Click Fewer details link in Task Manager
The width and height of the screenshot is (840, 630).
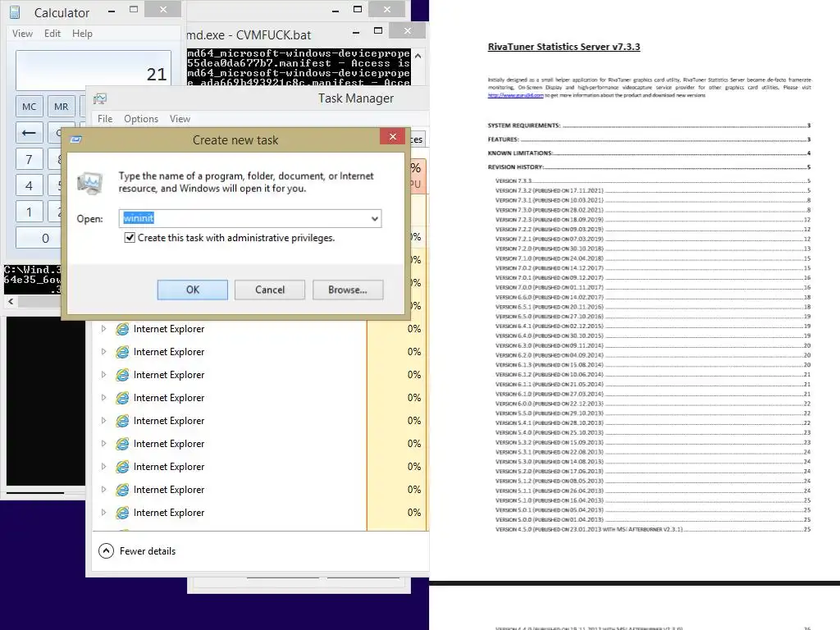pos(148,550)
